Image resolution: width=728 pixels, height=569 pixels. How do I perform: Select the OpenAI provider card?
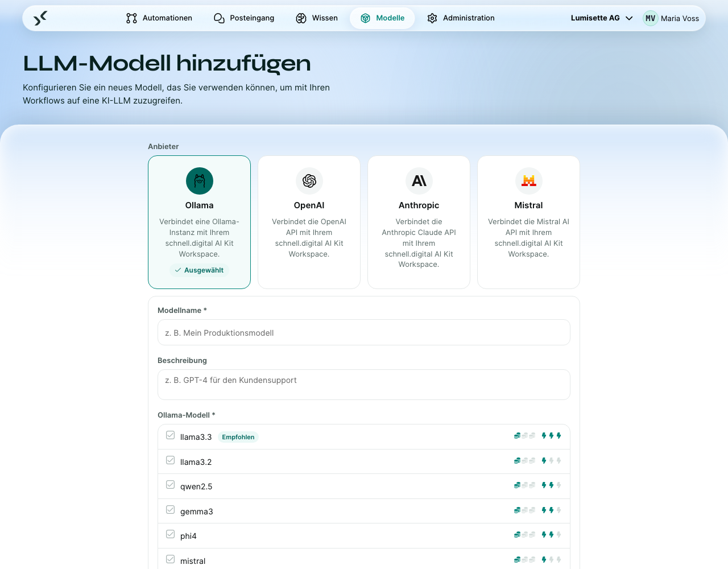309,222
